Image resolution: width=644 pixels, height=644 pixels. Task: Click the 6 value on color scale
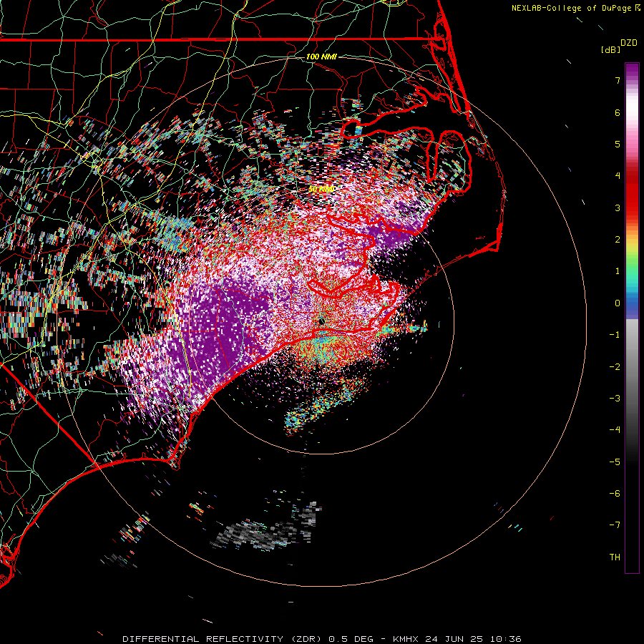pos(618,112)
